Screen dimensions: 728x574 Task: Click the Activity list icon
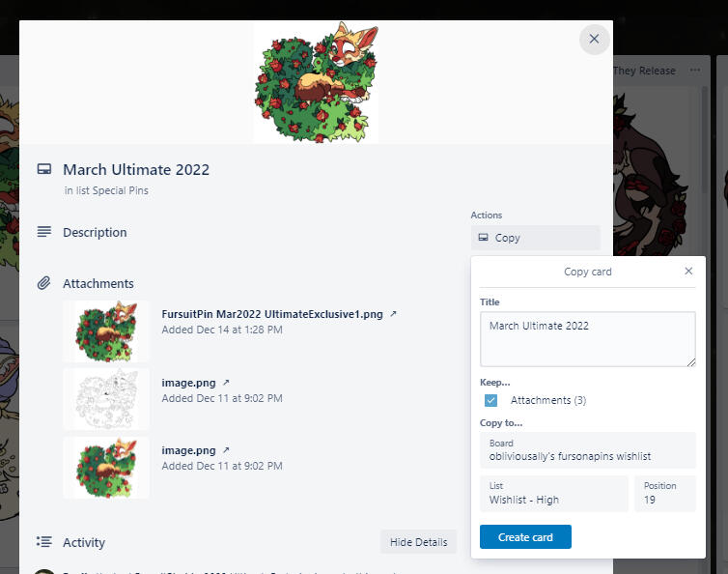43,542
